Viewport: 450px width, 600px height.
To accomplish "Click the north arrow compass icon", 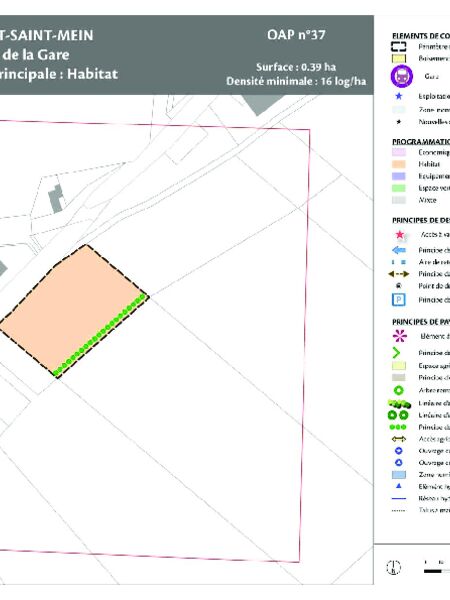I will [393, 567].
